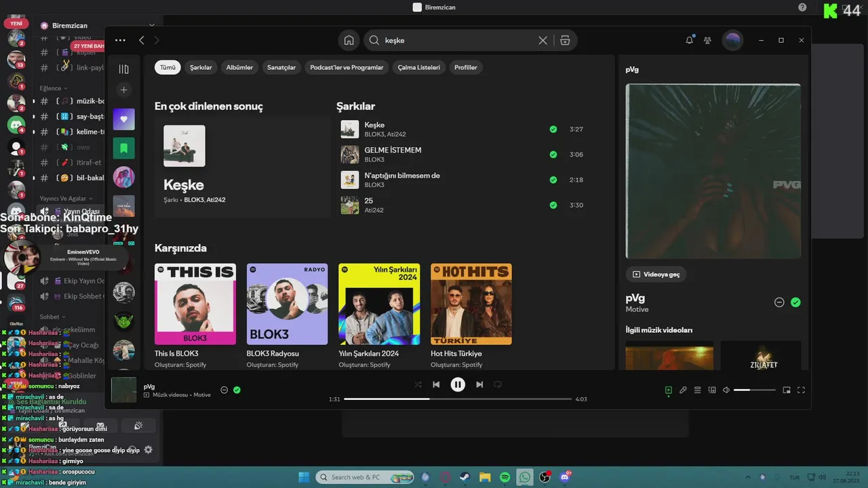Toggle the green checkmark in the player bar
868x488 pixels.
[x=237, y=390]
